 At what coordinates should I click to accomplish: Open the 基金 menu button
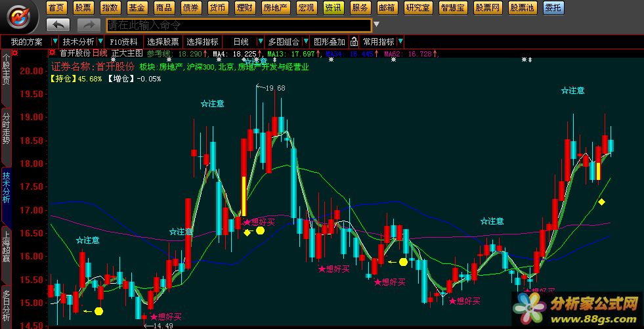(x=138, y=7)
